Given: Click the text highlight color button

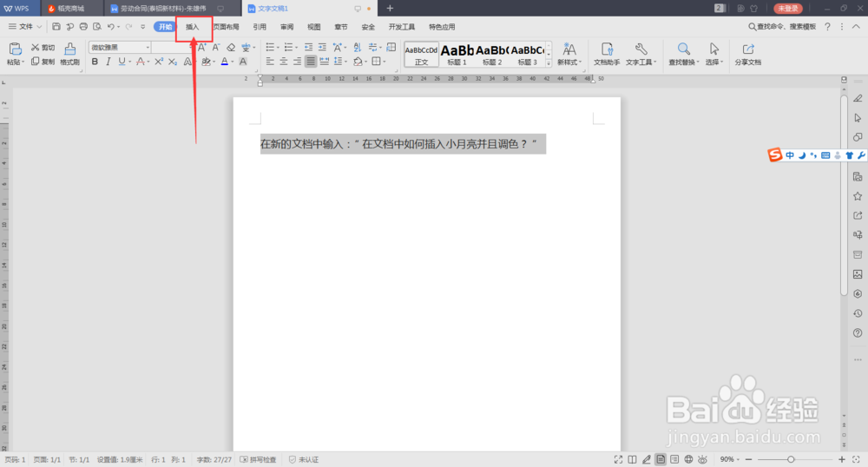Looking at the screenshot, I should (206, 62).
